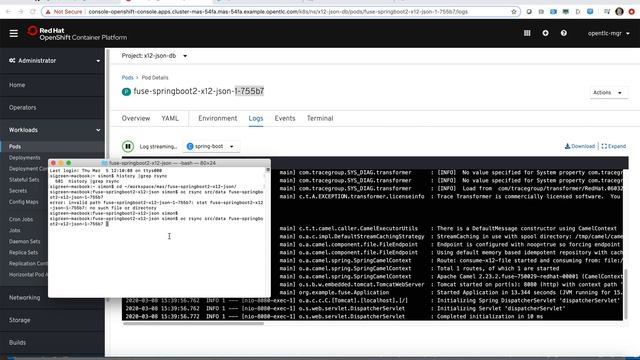
Task: Click the plus import YAML icon
Action: (545, 33)
